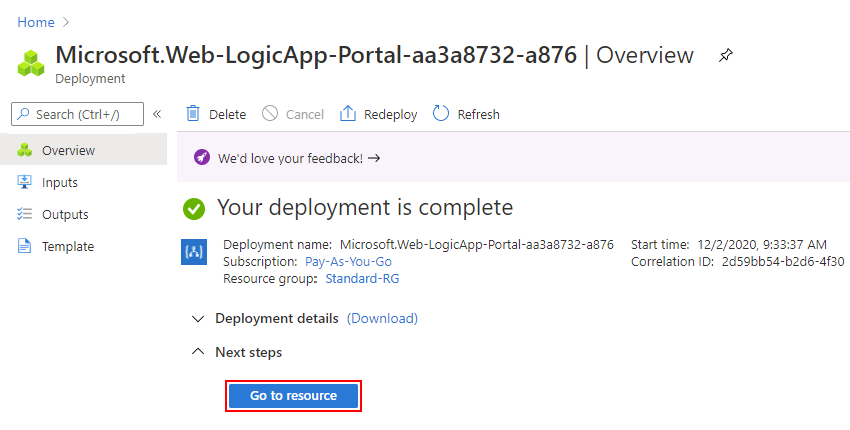Click the Logic App resource icon
Image resolution: width=850 pixels, height=430 pixels.
(193, 252)
